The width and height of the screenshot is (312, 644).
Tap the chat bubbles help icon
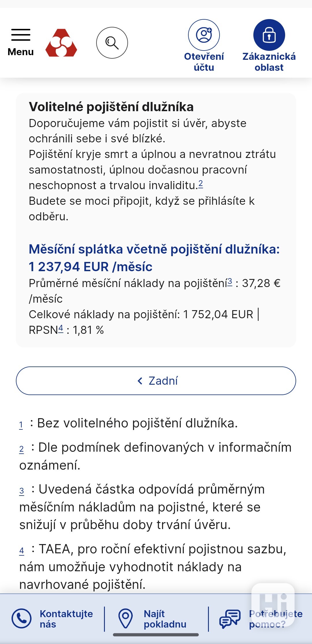(230, 619)
